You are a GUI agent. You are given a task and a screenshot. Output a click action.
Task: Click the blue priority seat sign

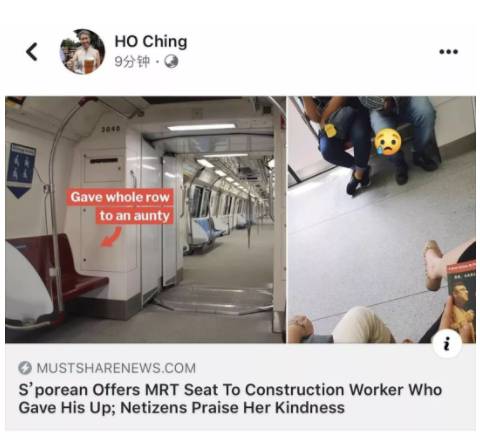click(21, 171)
